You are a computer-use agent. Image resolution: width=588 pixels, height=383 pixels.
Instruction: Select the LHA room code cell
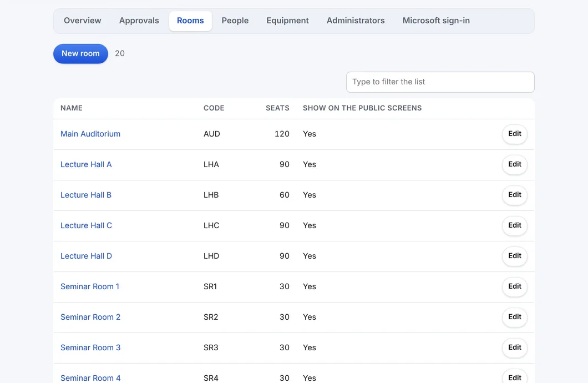[x=211, y=164]
